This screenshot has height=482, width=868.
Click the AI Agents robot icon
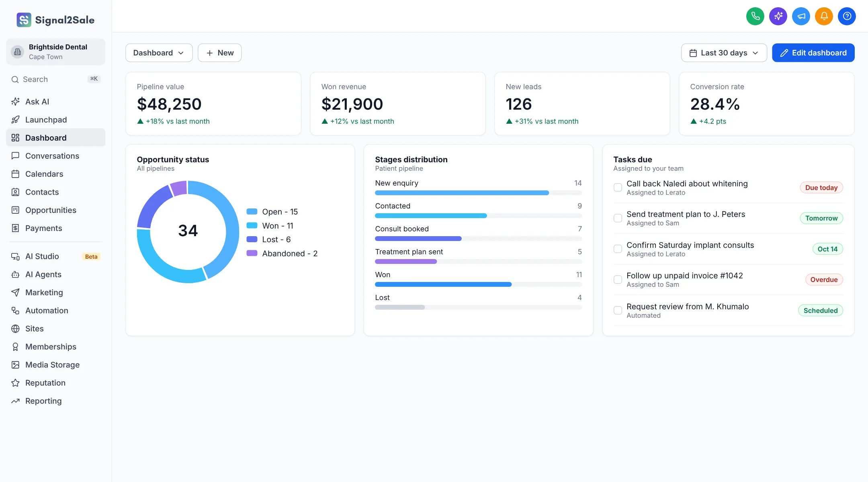pos(15,274)
